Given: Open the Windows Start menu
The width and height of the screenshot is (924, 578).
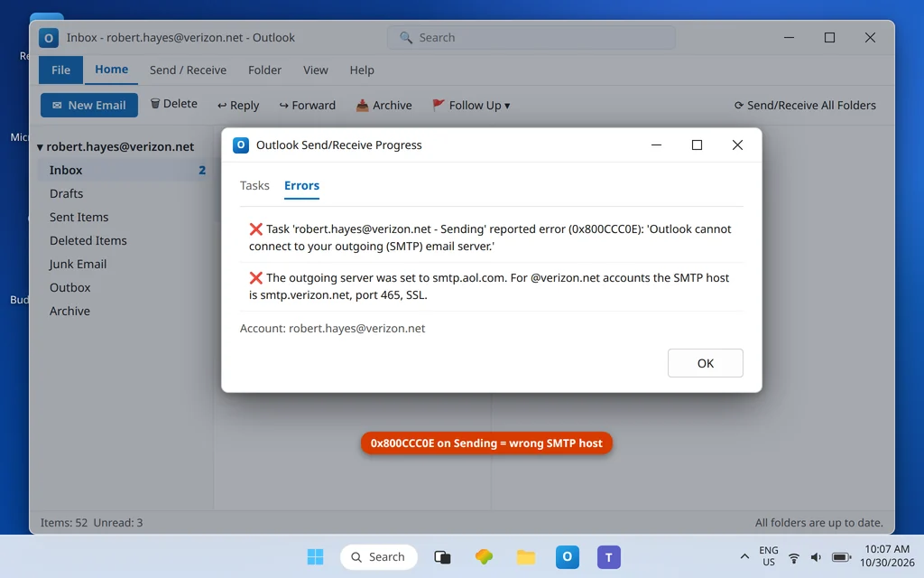Looking at the screenshot, I should 315,556.
